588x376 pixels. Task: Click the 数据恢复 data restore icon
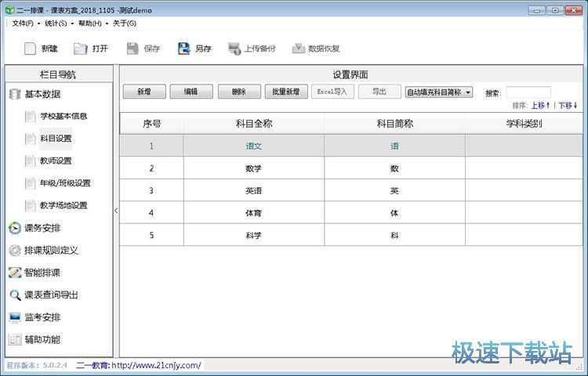(299, 49)
